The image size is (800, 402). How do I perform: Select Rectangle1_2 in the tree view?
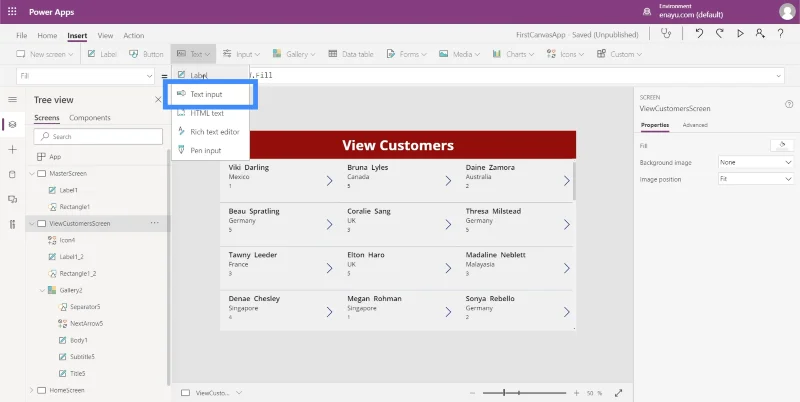coord(78,273)
